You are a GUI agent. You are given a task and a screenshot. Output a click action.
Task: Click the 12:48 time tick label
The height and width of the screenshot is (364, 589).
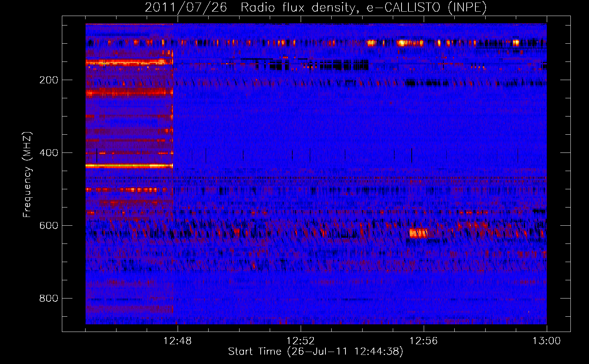click(177, 341)
